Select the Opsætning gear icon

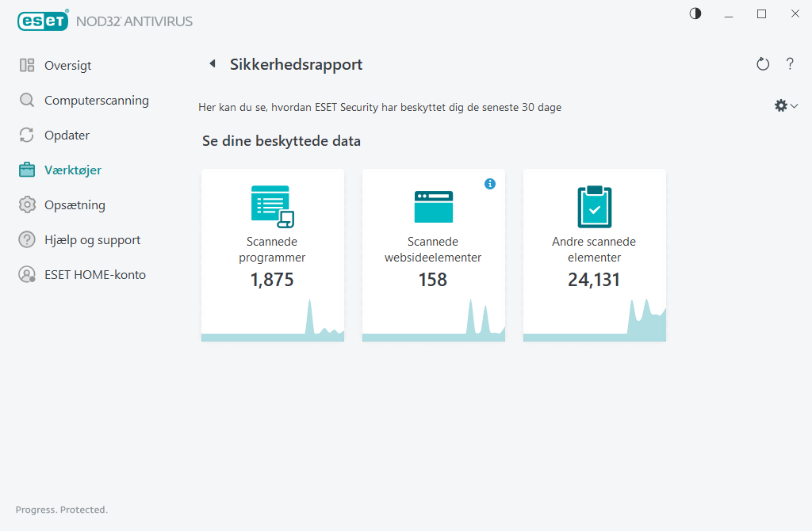click(x=26, y=204)
